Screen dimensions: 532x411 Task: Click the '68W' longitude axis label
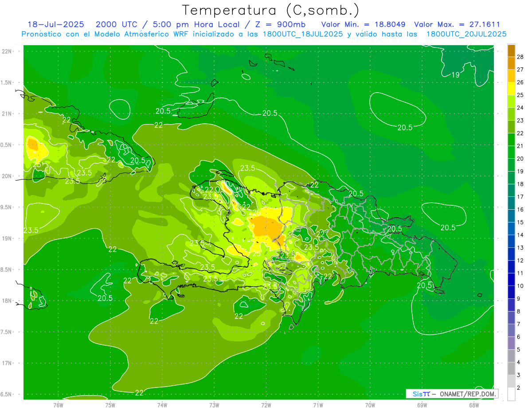[x=474, y=405]
